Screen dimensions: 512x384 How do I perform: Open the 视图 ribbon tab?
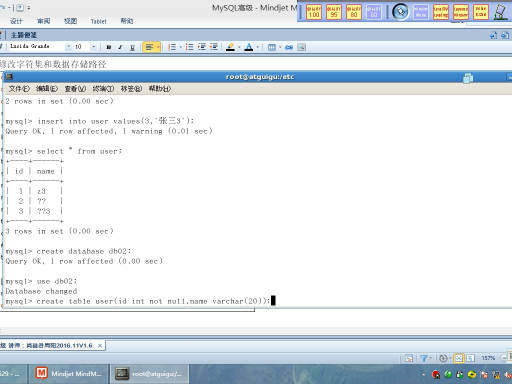(x=70, y=21)
